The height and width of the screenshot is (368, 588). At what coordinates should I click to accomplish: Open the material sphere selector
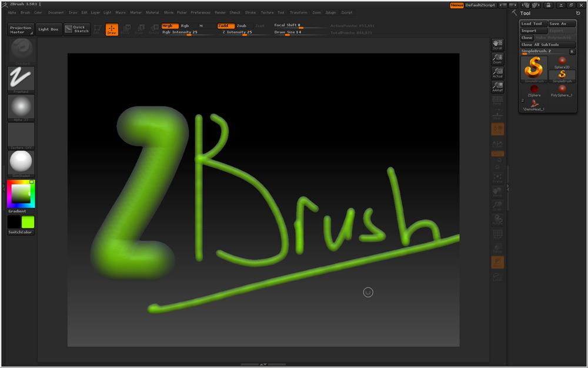coord(21,164)
